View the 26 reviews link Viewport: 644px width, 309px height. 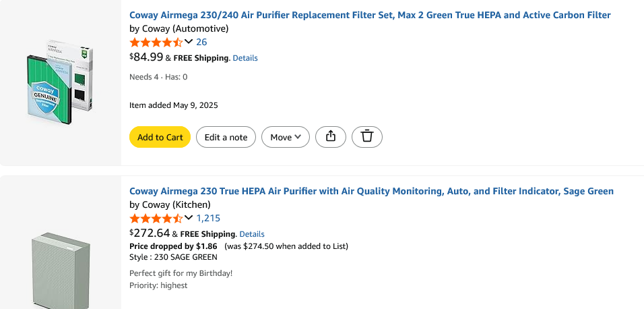(201, 42)
